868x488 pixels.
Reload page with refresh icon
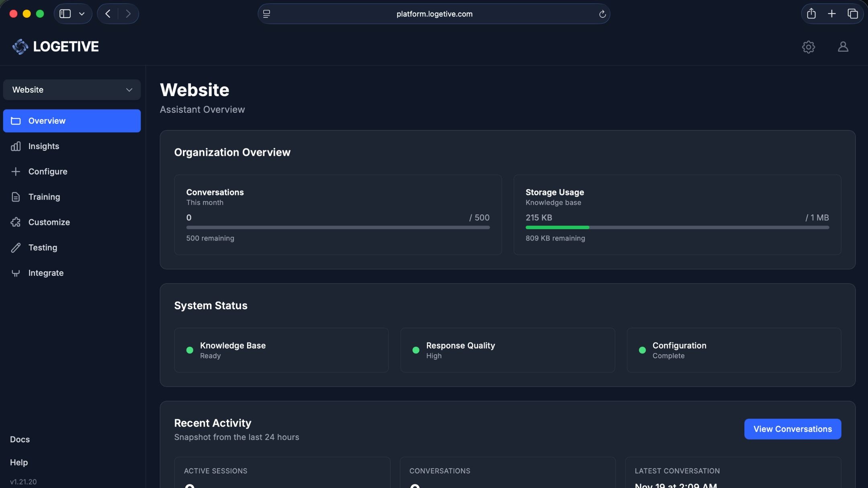[602, 14]
